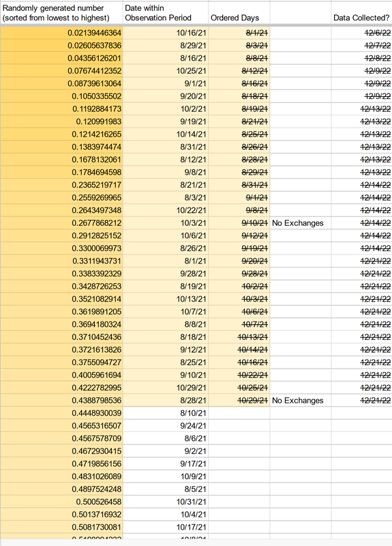Select cell 0.5081730081
392x546 pixels.
coord(61,527)
